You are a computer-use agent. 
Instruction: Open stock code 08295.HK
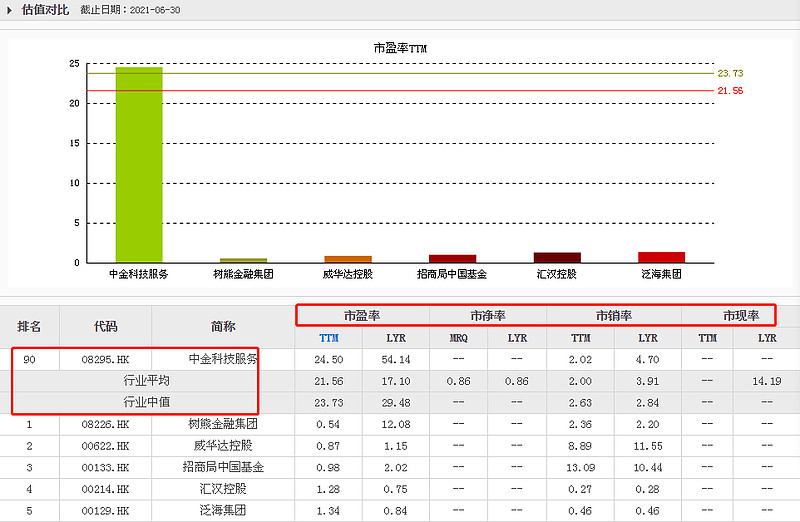106,360
